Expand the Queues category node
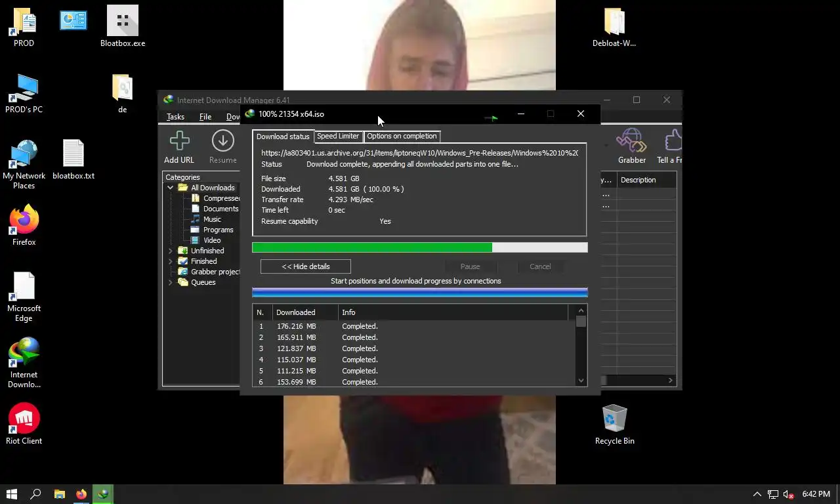 [171, 282]
